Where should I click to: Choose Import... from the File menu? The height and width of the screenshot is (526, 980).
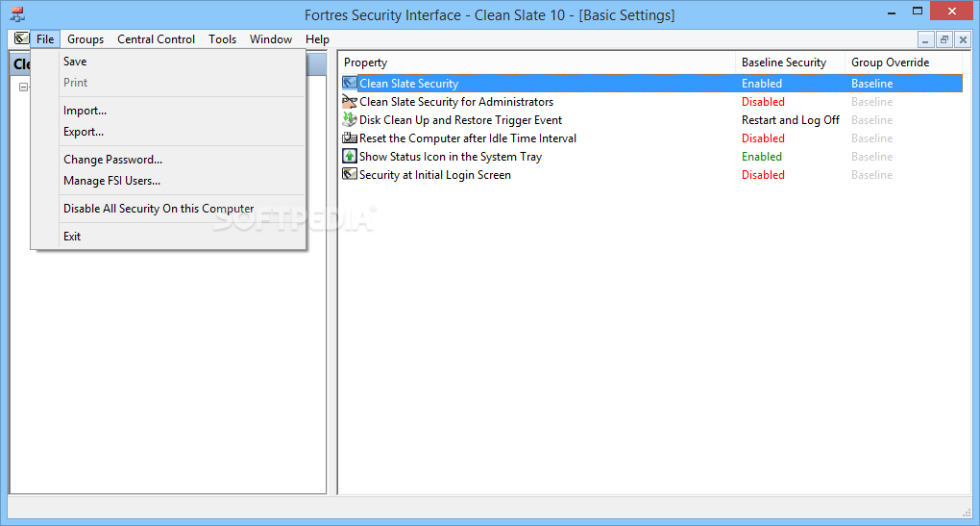click(168, 111)
